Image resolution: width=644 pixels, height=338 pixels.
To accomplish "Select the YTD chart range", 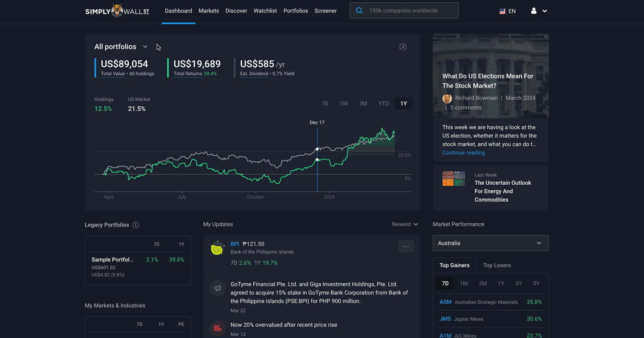I will [383, 103].
